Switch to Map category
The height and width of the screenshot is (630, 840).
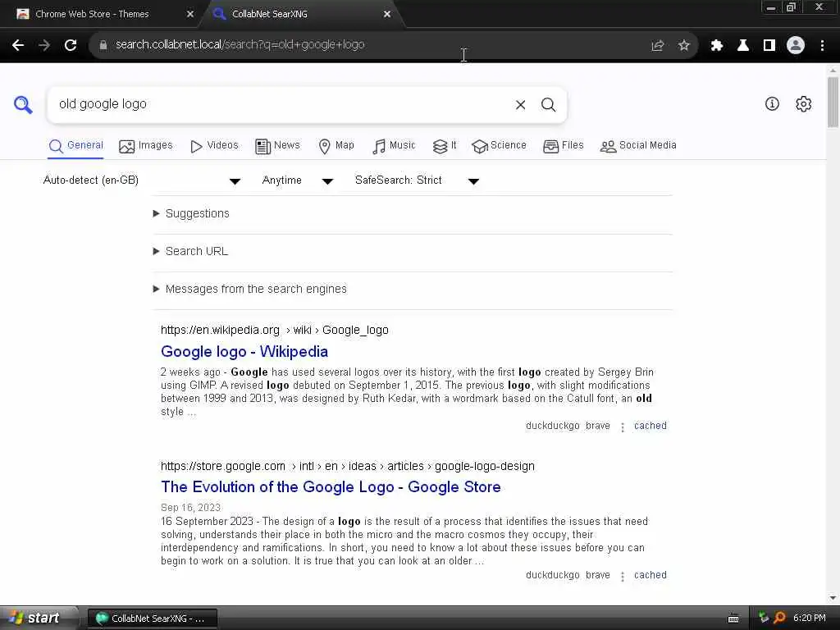pyautogui.click(x=336, y=146)
